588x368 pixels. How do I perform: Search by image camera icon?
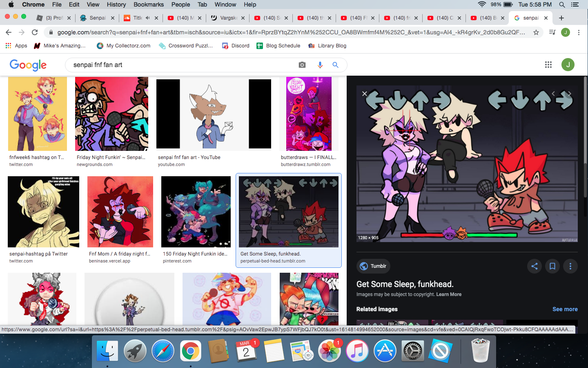302,65
